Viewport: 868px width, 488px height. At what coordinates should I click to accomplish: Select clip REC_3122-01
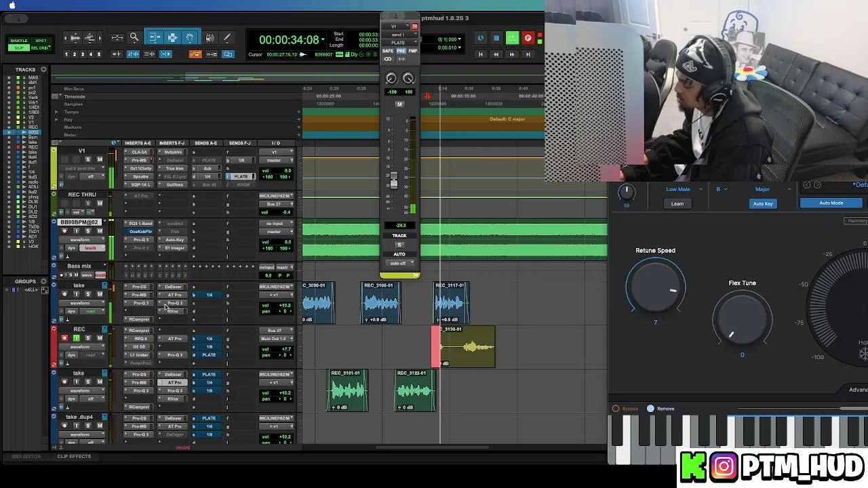(x=414, y=392)
